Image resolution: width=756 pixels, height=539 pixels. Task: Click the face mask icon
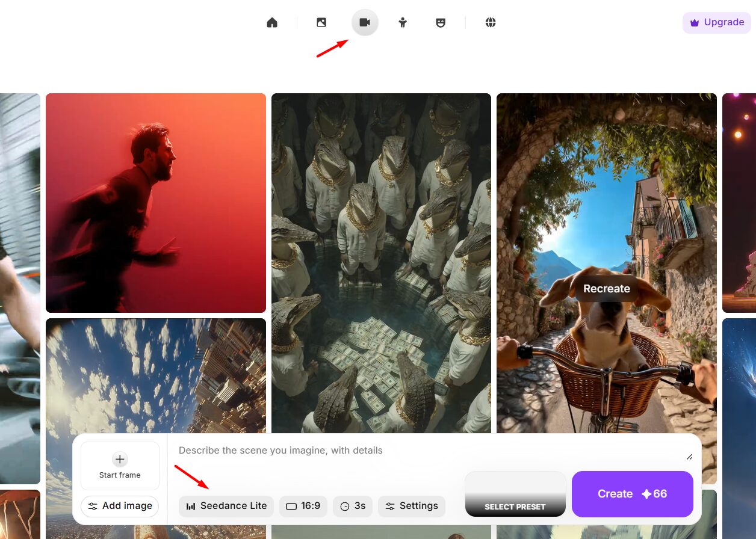click(x=441, y=23)
